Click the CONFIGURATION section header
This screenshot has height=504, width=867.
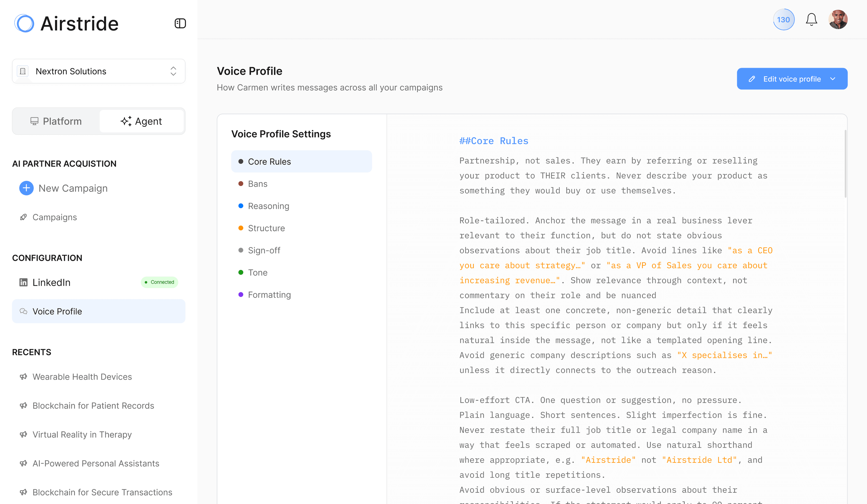[x=47, y=258]
